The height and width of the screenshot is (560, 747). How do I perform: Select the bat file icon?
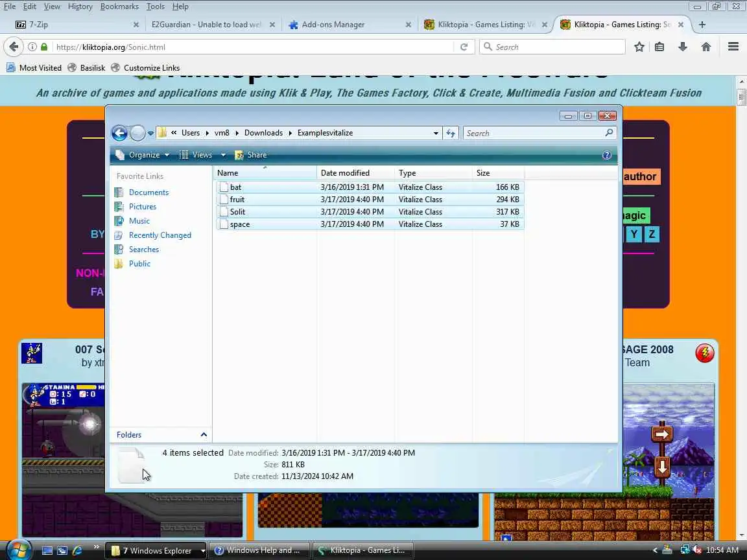(224, 187)
